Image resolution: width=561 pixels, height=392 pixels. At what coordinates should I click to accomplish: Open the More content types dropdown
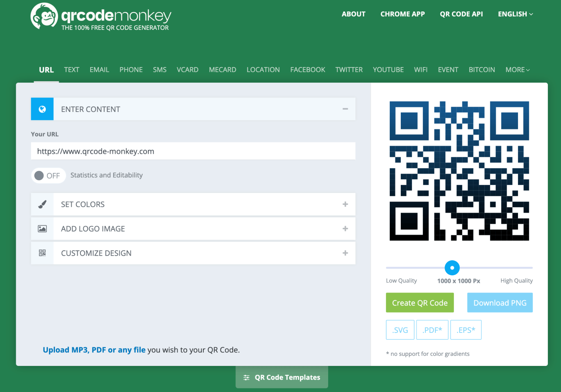(x=517, y=70)
